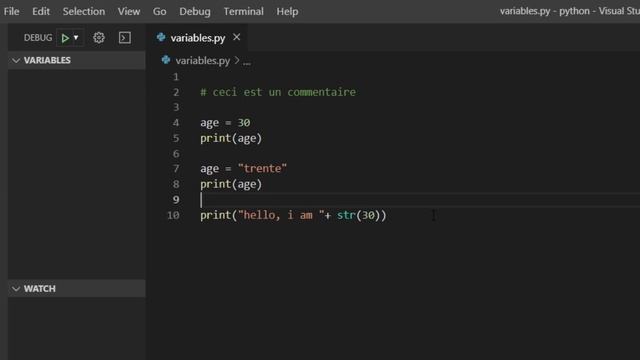Collapse the VARIABLES section
The width and height of the screenshot is (640, 360).
(77, 60)
